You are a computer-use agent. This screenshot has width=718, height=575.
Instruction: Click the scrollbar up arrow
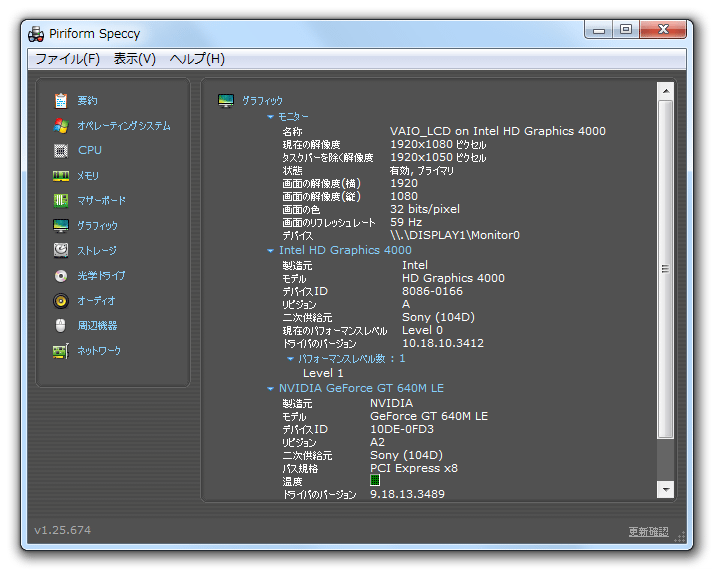tap(666, 91)
